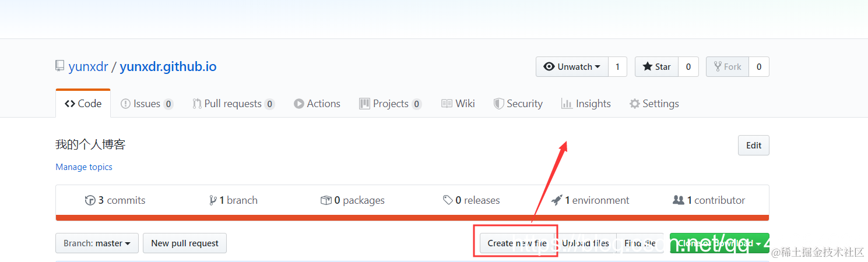868x262 pixels.
Task: Click the packages box icon
Action: tap(326, 200)
